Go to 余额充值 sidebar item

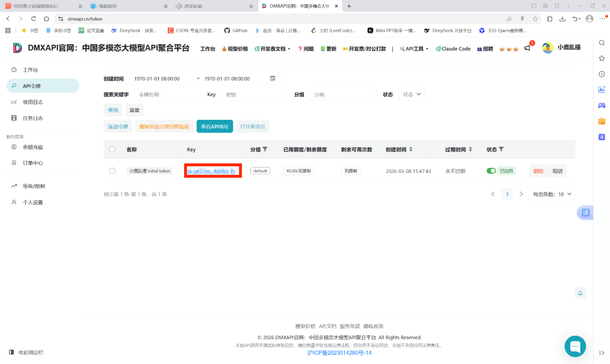[33, 147]
